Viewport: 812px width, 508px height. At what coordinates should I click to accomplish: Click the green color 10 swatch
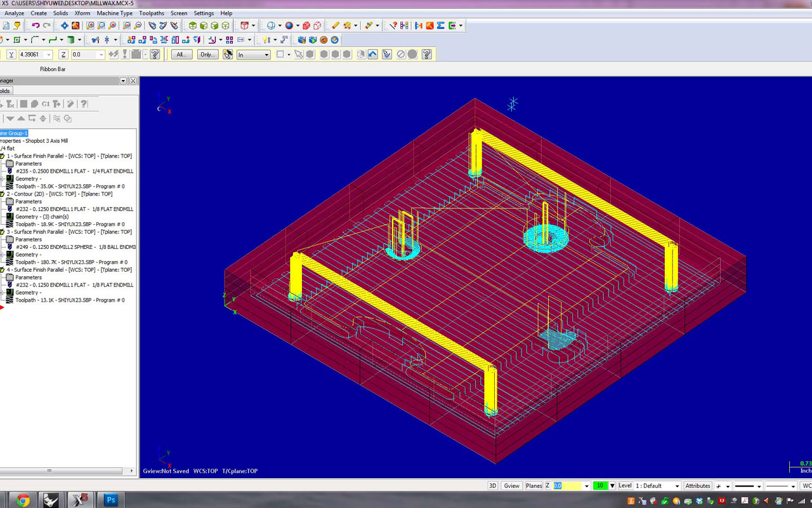point(600,486)
